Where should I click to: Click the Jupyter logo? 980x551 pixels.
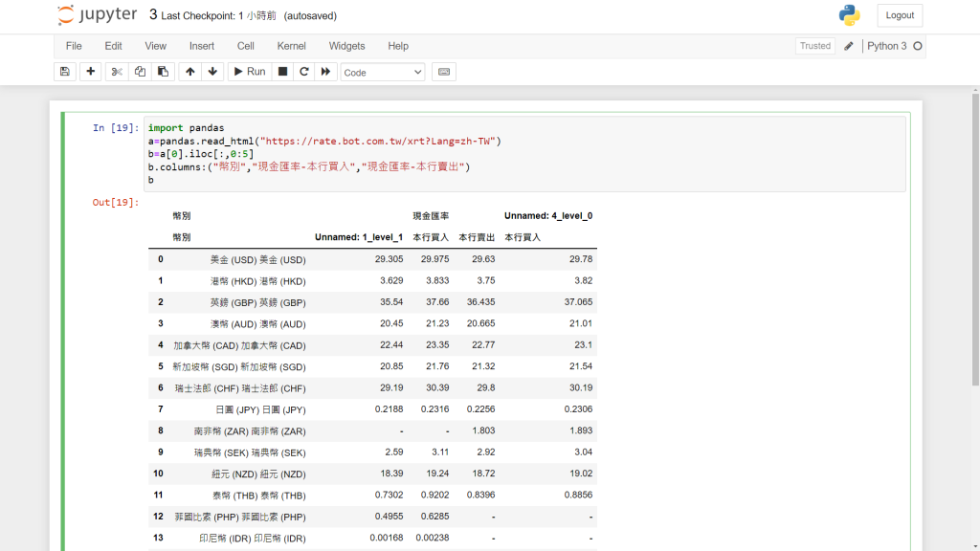[x=97, y=15]
